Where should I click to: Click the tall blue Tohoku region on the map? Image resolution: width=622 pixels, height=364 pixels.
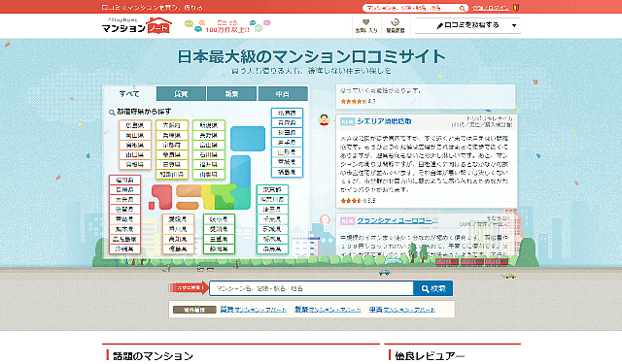(240, 170)
